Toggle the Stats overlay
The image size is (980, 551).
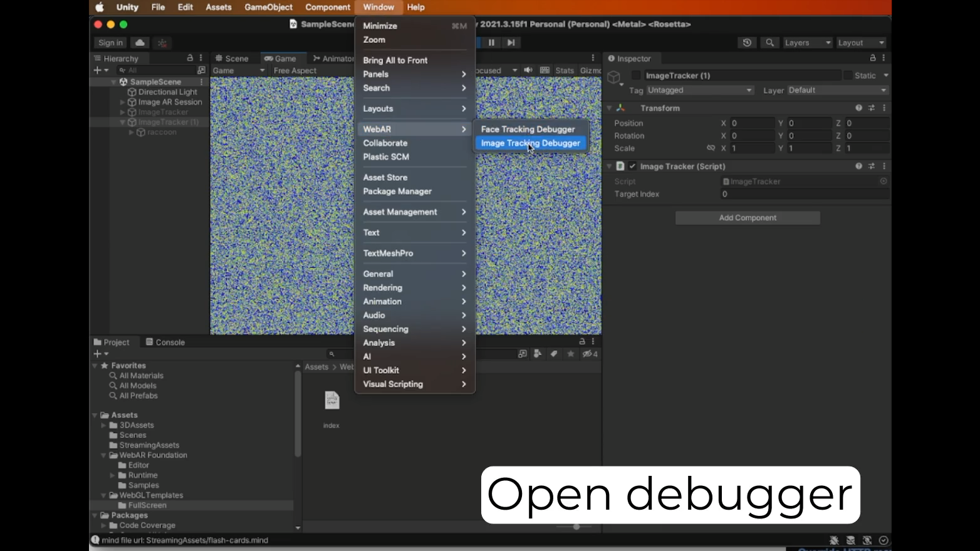click(564, 71)
